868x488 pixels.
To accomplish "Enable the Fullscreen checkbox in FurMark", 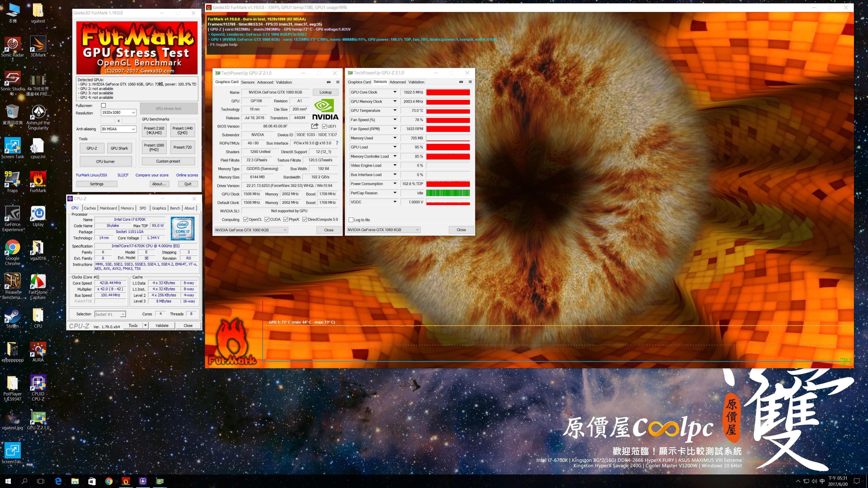I will 104,106.
